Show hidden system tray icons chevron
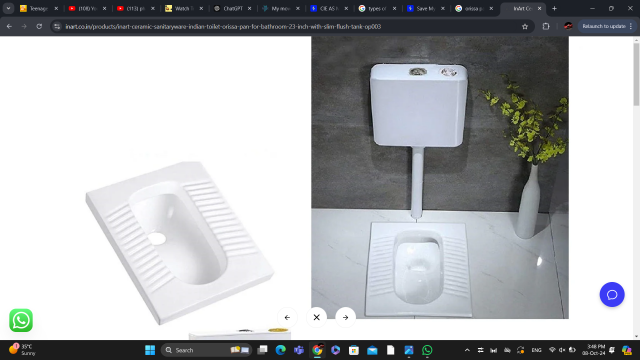The width and height of the screenshot is (640, 360). point(467,350)
